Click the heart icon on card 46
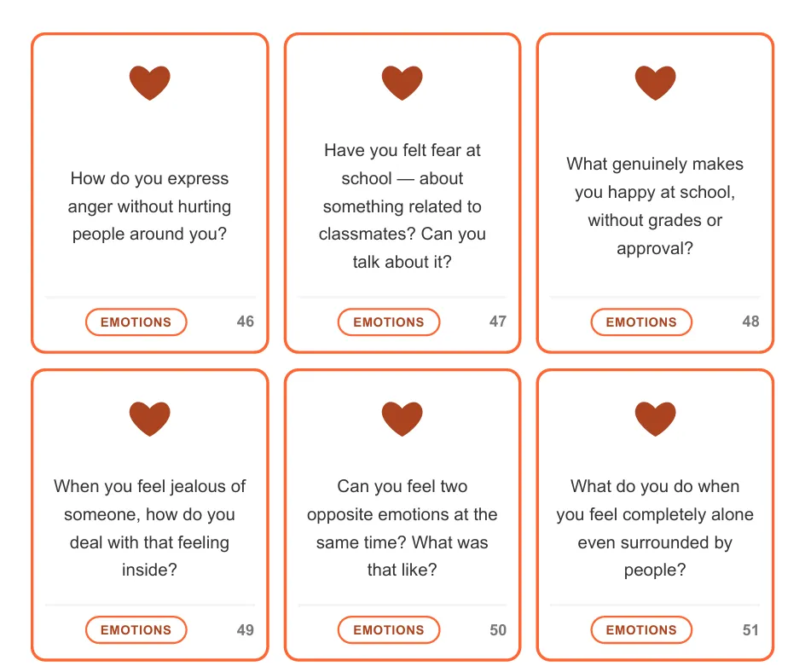The height and width of the screenshot is (672, 805). [x=149, y=83]
